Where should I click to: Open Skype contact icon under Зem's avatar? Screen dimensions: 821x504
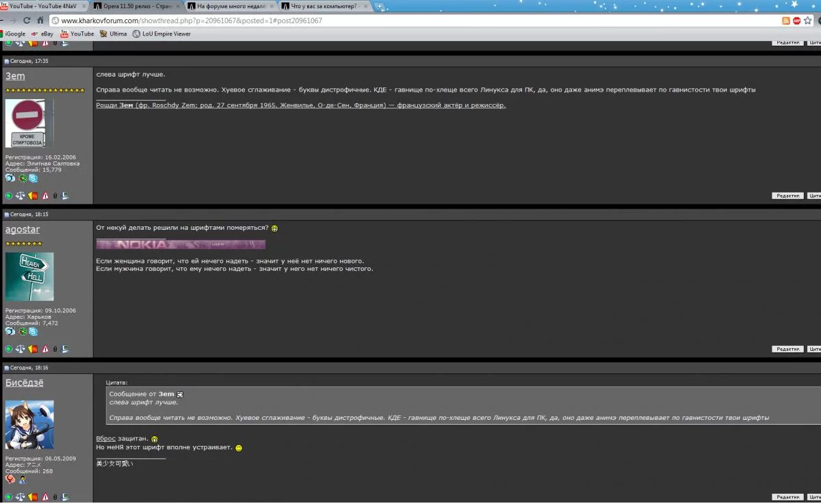tap(33, 178)
